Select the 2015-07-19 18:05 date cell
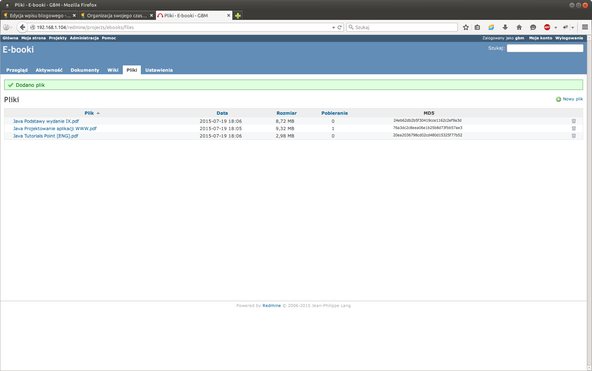Screen dimensions: 592x371 pyautogui.click(x=221, y=128)
